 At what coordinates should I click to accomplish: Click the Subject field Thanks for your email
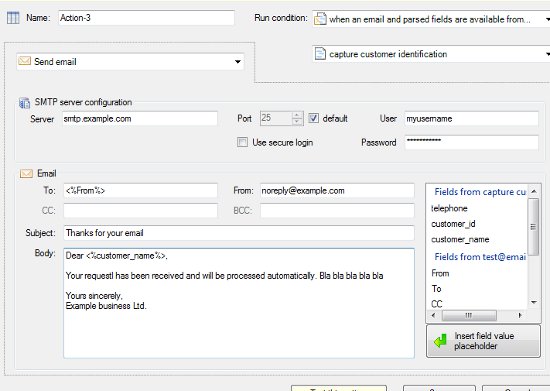click(239, 233)
